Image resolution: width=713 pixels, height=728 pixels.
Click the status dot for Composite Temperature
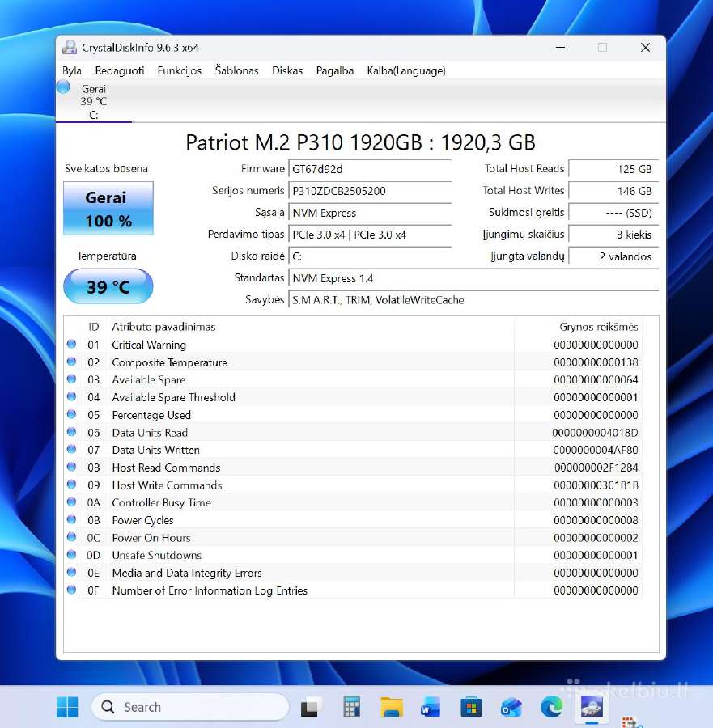(71, 362)
